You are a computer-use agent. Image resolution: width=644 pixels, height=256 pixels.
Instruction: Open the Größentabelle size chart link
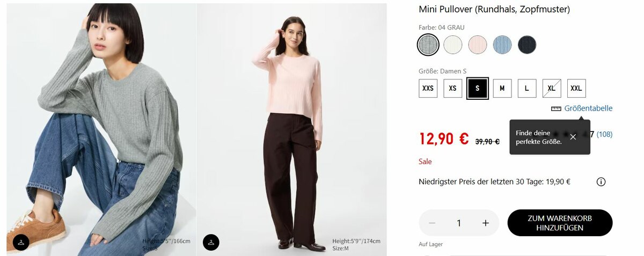coord(588,108)
